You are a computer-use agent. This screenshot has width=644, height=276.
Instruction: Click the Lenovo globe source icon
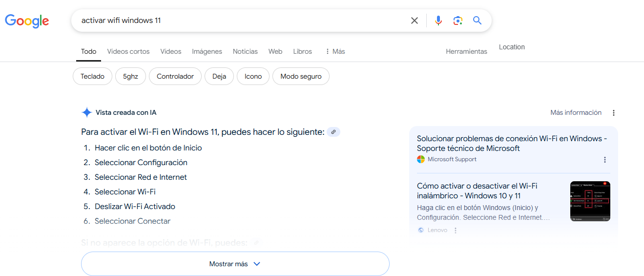point(421,230)
